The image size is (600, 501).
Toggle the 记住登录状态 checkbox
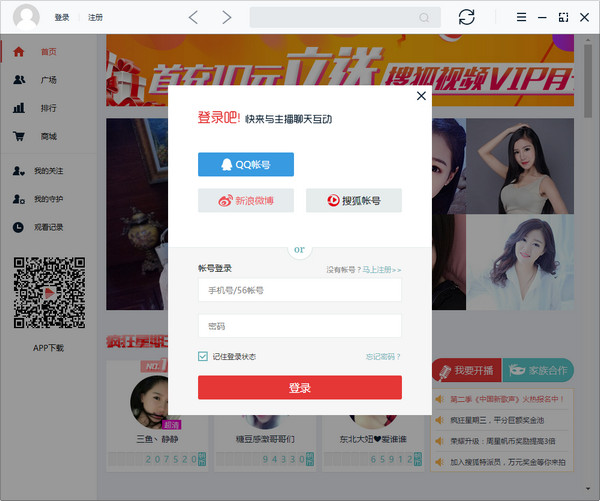(203, 356)
